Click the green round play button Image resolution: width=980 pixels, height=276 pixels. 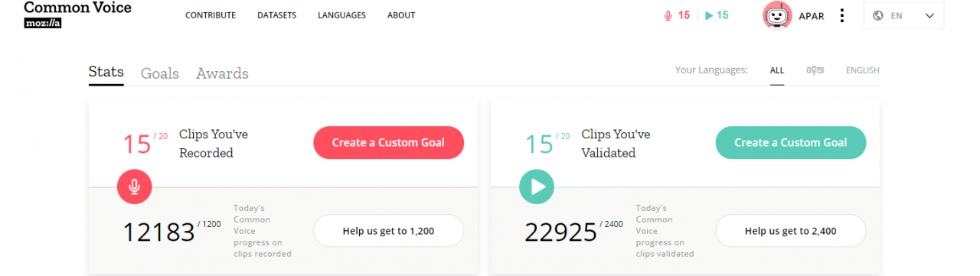click(x=537, y=187)
